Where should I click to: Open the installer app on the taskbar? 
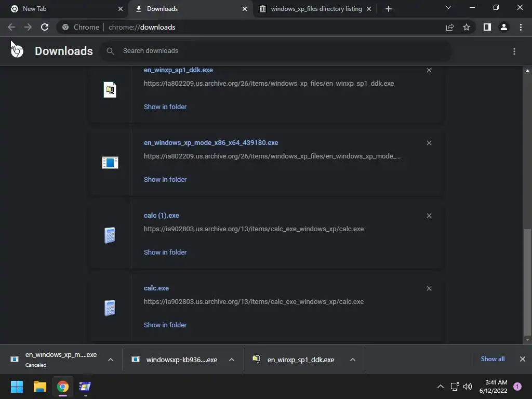[85, 387]
